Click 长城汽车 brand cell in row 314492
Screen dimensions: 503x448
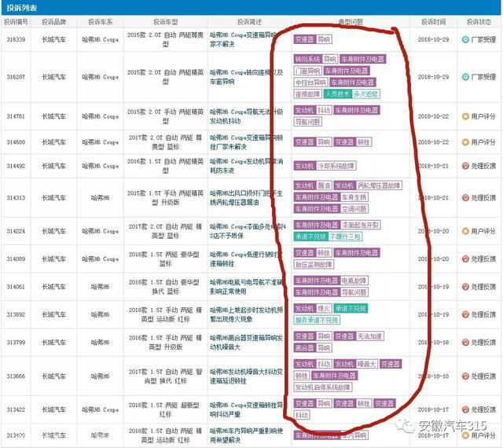(54, 166)
